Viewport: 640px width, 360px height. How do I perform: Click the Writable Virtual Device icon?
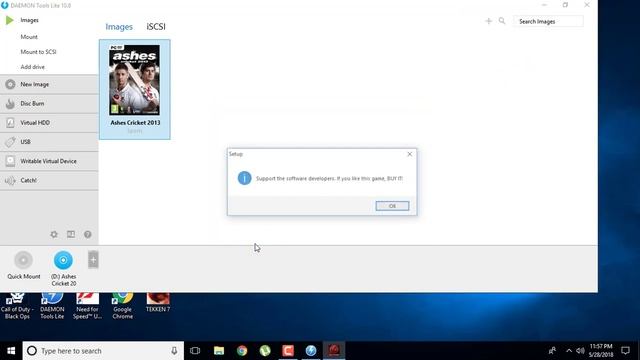point(10,161)
